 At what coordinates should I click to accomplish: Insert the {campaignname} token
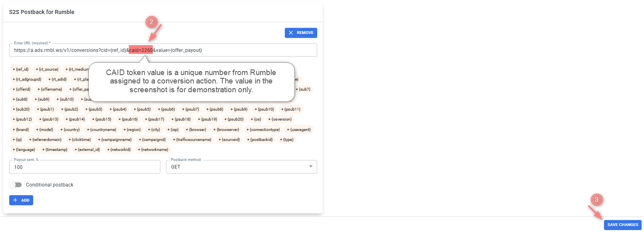(x=115, y=140)
